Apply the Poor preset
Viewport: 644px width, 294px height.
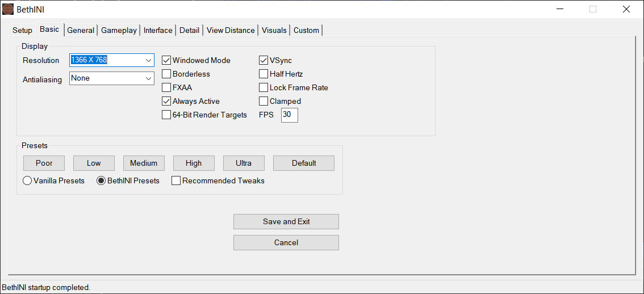[44, 163]
